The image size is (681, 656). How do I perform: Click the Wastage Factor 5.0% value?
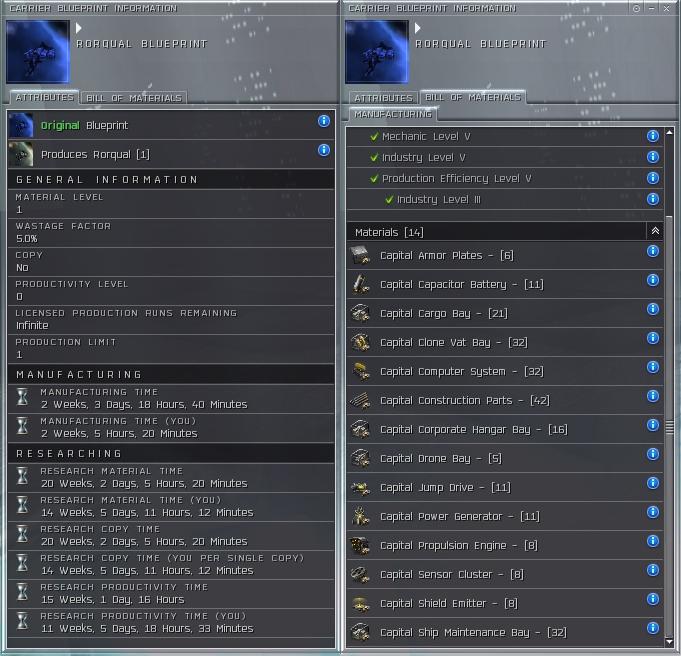pyautogui.click(x=26, y=239)
